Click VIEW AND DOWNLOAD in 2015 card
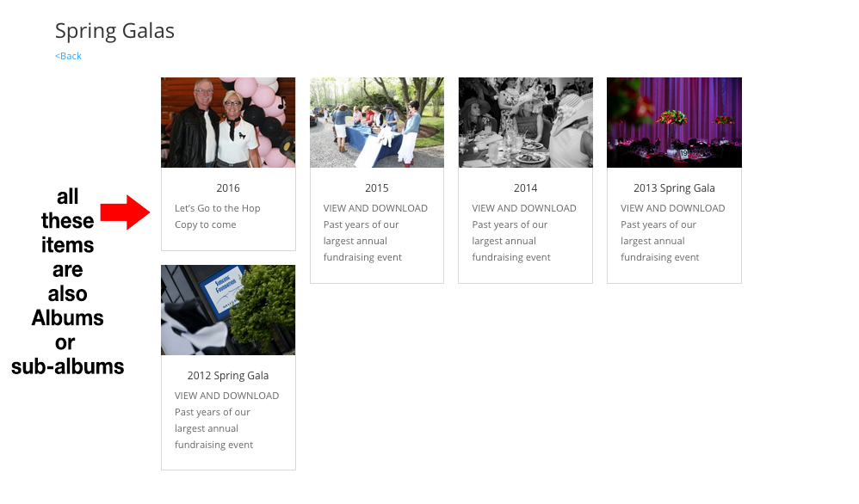This screenshot has width=859, height=504. (x=375, y=208)
